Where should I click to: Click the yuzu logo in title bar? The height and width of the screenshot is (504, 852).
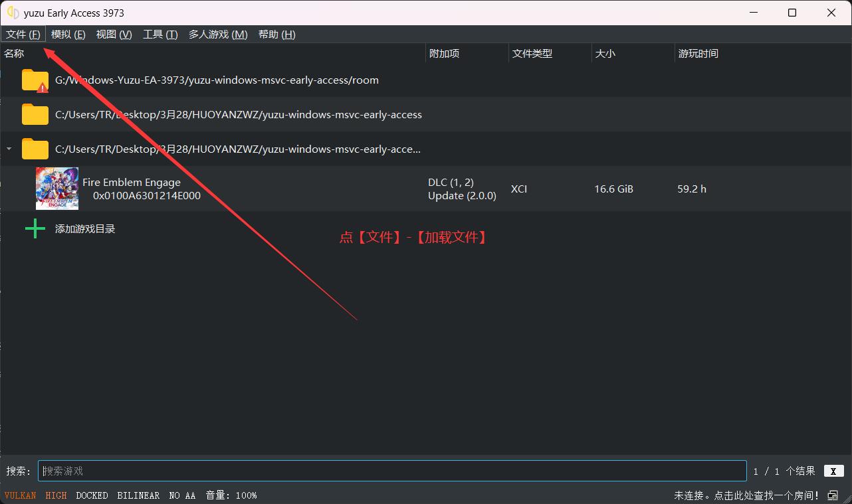13,13
